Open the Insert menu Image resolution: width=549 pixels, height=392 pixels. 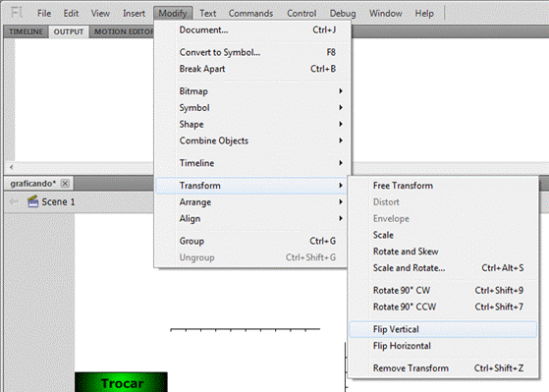click(134, 14)
